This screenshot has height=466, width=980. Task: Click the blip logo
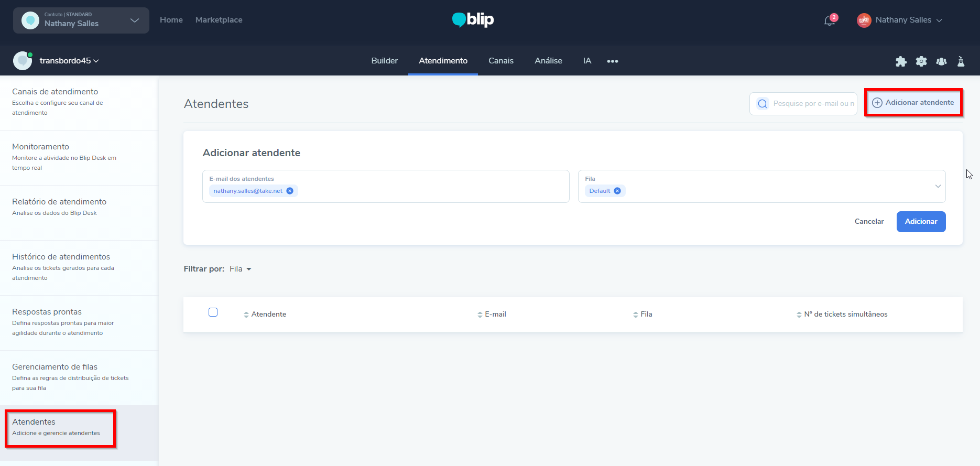473,20
